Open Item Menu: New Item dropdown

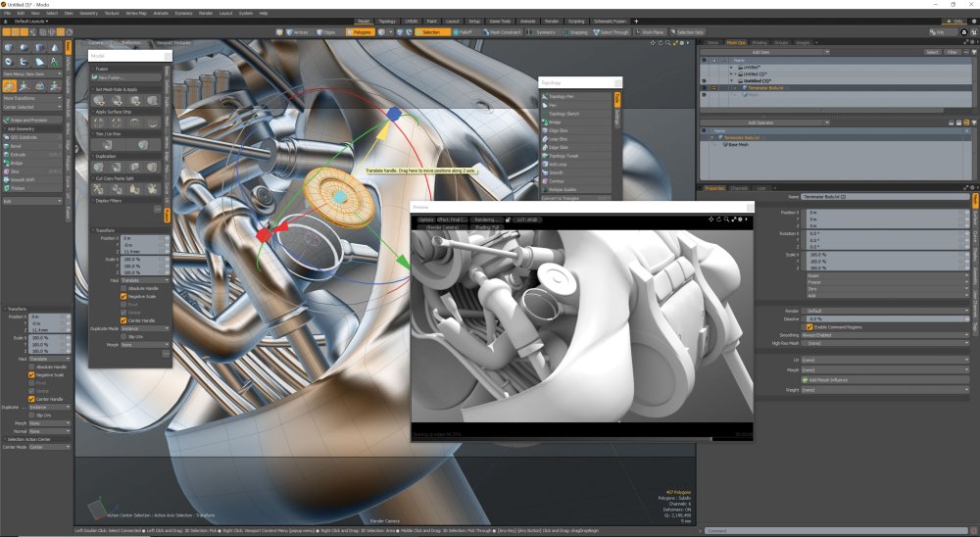click(32, 73)
